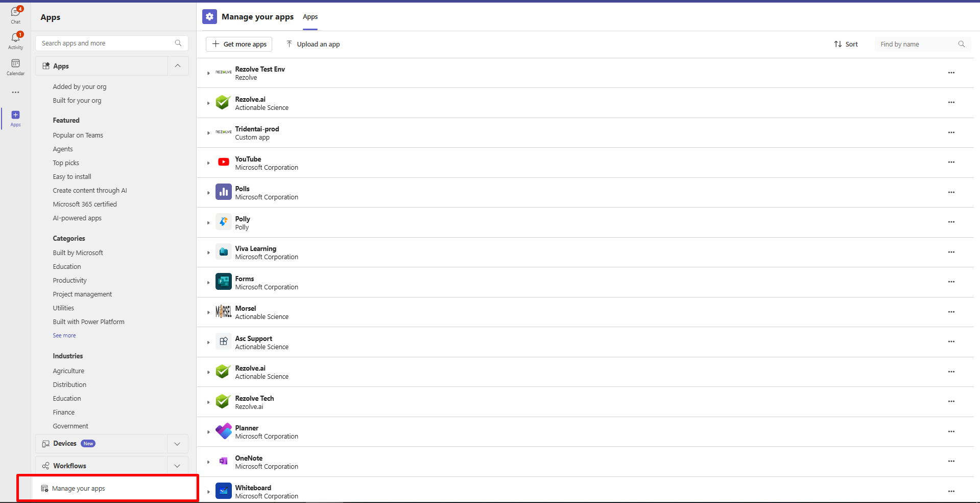
Task: Click the Tridentai-prod app logo
Action: 224,132
